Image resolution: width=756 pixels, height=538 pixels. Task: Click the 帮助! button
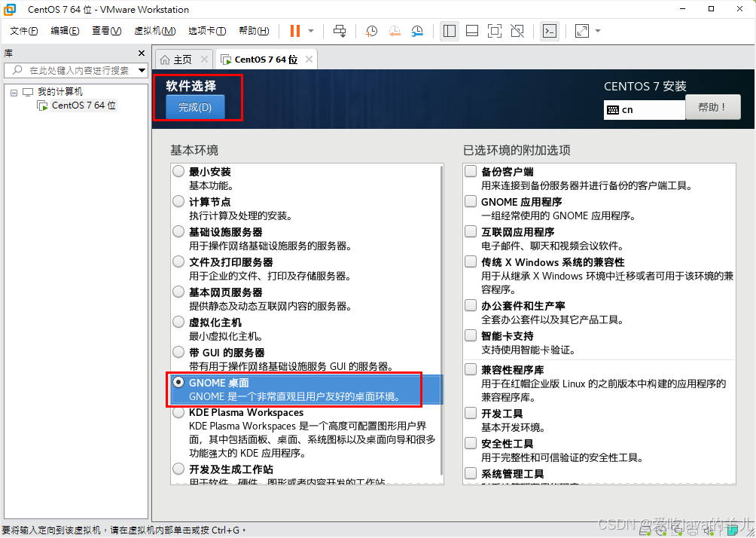(x=712, y=107)
